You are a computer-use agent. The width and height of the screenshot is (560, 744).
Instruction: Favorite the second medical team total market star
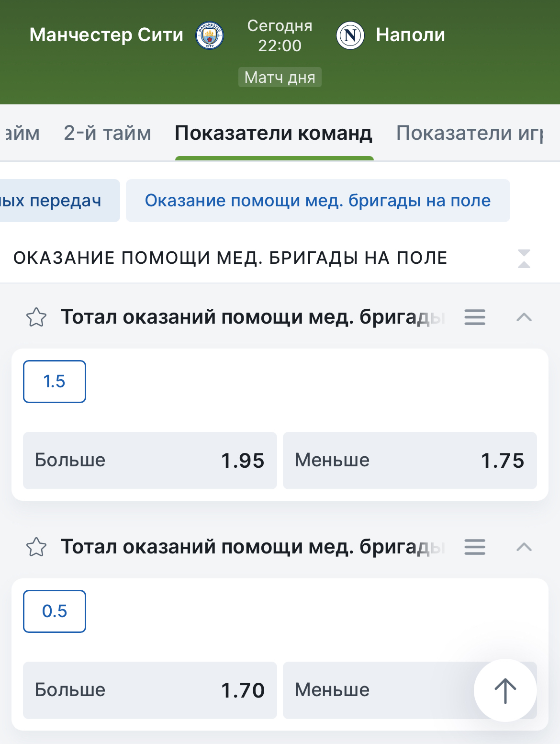click(x=36, y=547)
